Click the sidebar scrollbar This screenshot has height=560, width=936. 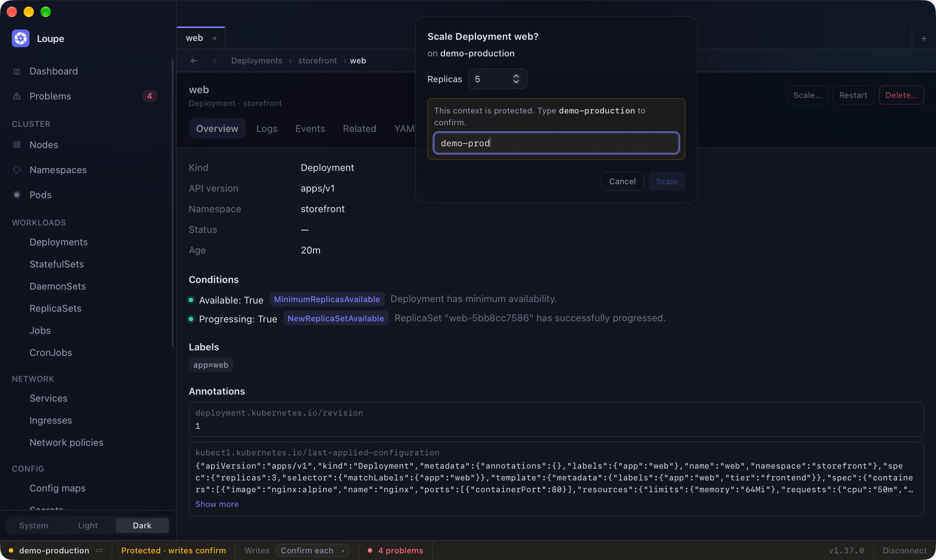point(172,203)
